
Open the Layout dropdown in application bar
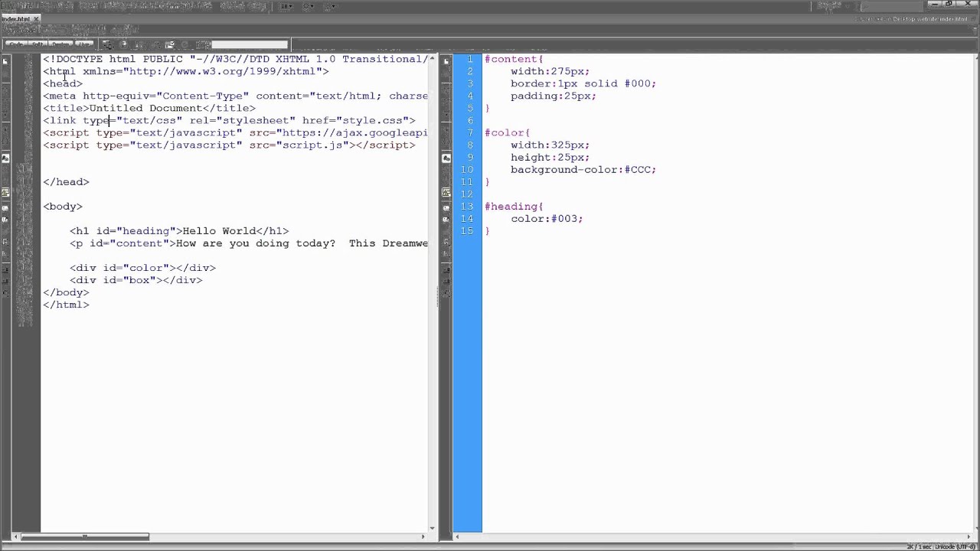[286, 6]
